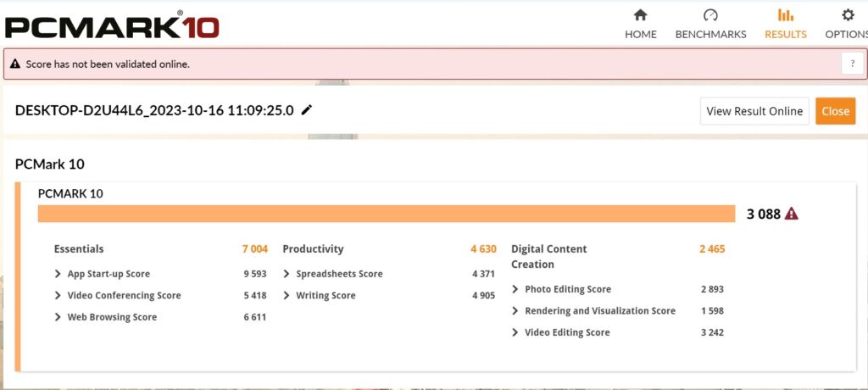Click the Photo Editing value 2 893

[712, 289]
